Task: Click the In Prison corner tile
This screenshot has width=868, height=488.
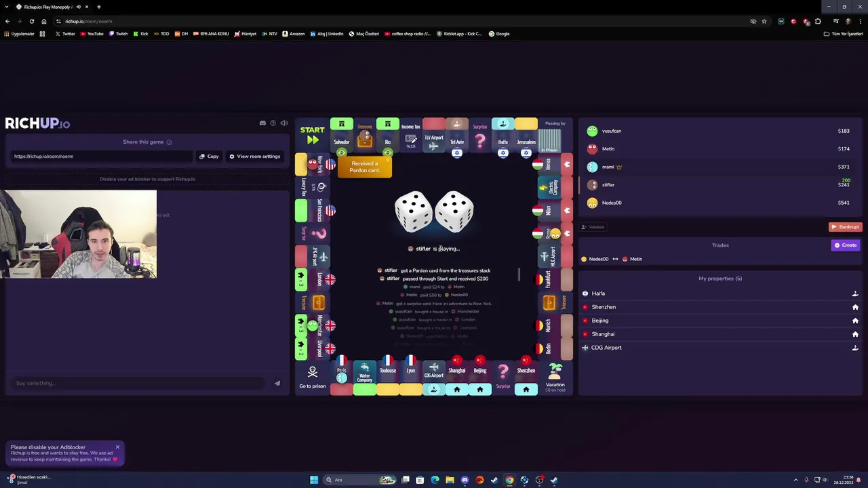Action: point(555,136)
